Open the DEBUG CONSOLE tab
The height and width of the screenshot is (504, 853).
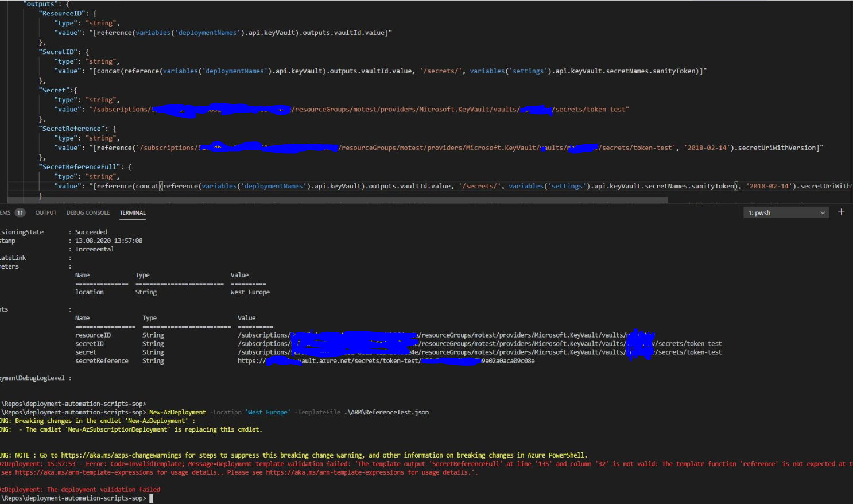(x=87, y=212)
